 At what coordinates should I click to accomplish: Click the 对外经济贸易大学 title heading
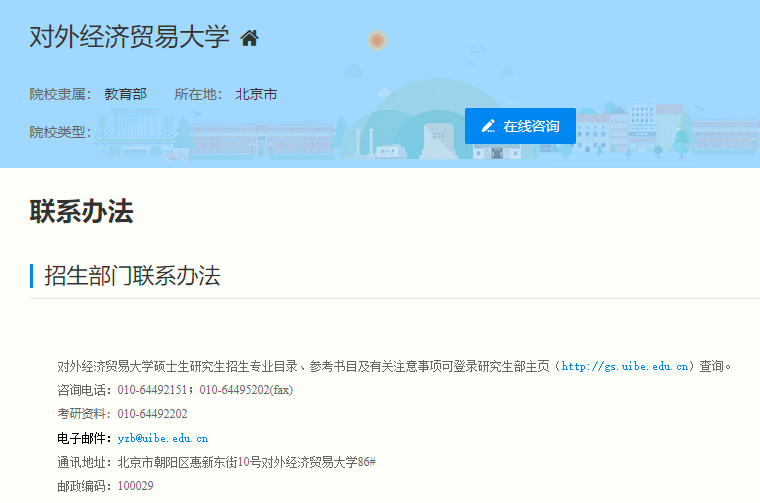tap(129, 37)
